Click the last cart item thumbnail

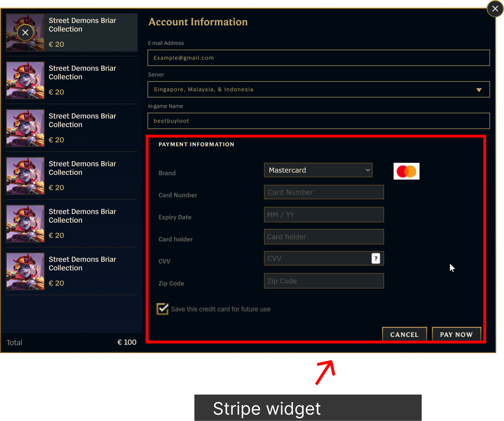(x=25, y=271)
